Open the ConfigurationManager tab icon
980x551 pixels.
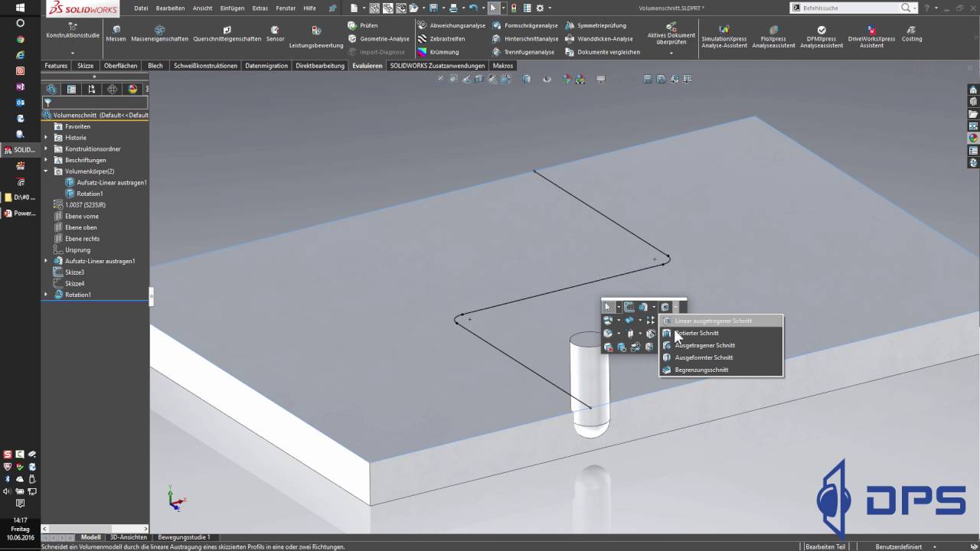coord(92,89)
